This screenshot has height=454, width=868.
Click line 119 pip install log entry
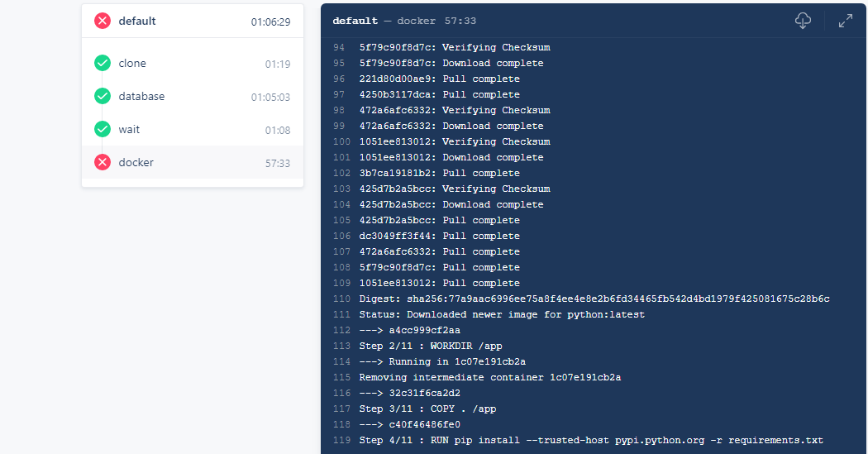tap(591, 441)
